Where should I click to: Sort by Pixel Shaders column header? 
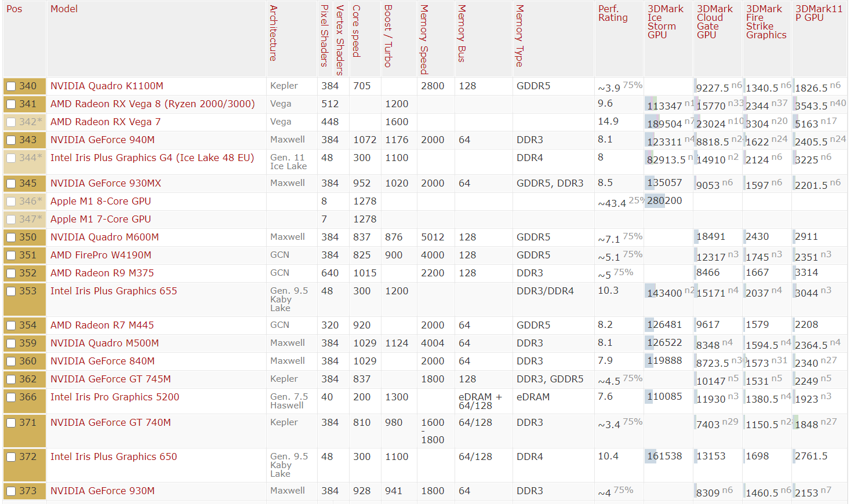coord(324,36)
